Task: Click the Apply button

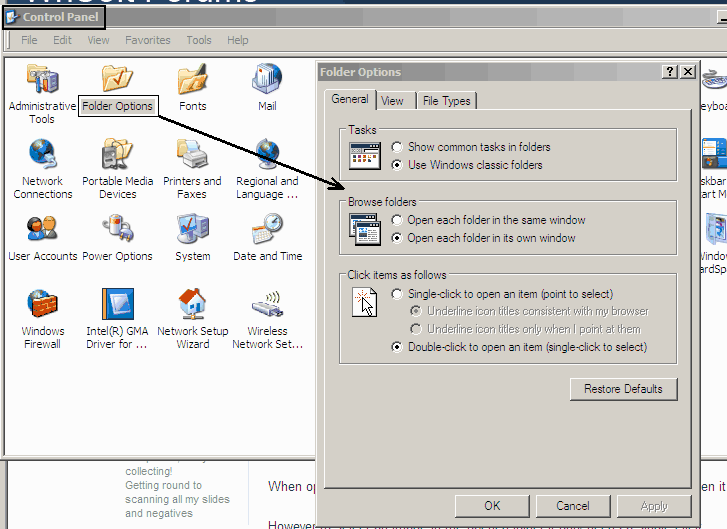Action: click(x=654, y=506)
